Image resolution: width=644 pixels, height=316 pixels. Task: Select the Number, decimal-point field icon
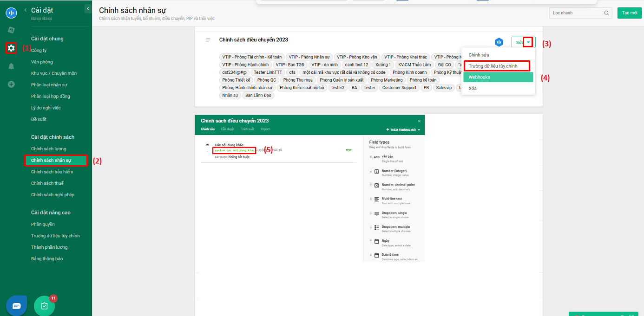[x=376, y=185]
